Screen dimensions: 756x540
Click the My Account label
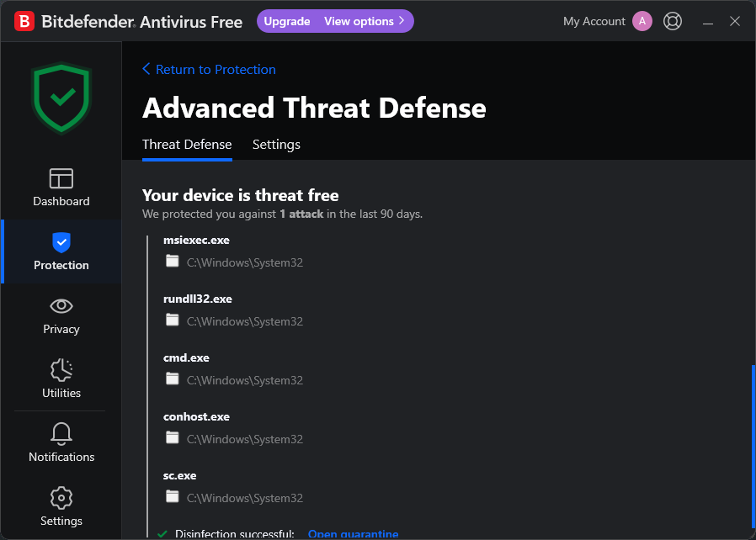pos(594,21)
